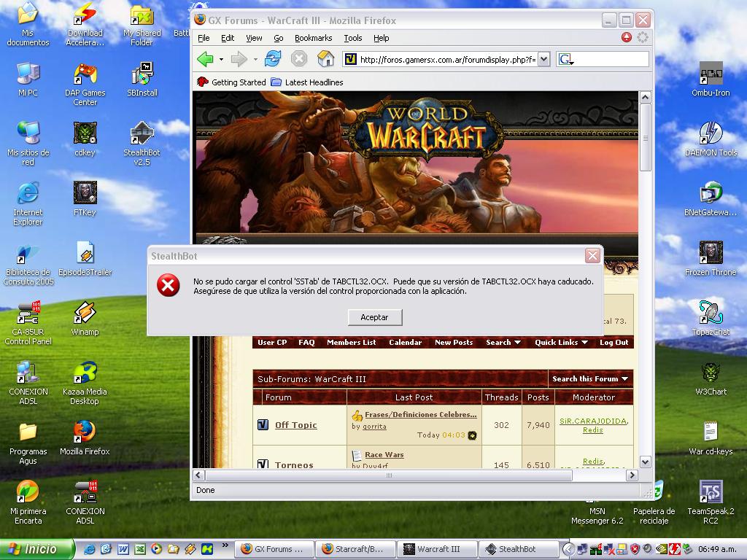Click the Firefox Stop button
The width and height of the screenshot is (747, 560).
[x=298, y=59]
